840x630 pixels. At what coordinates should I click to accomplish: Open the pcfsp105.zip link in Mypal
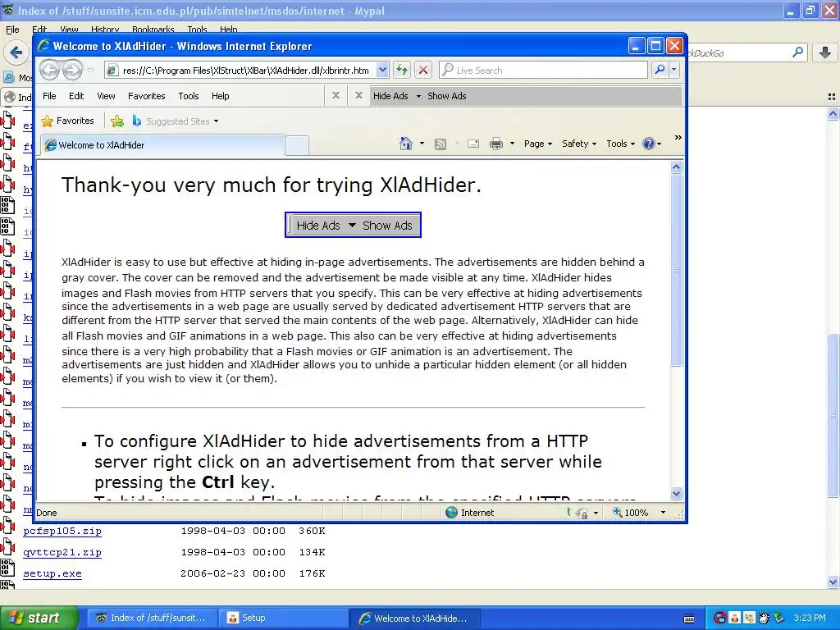pos(62,531)
